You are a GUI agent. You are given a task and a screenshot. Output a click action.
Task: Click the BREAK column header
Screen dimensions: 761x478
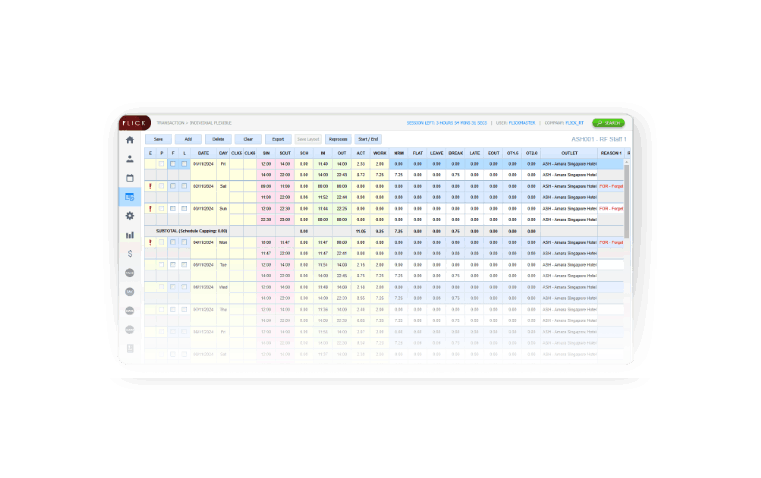[455, 153]
